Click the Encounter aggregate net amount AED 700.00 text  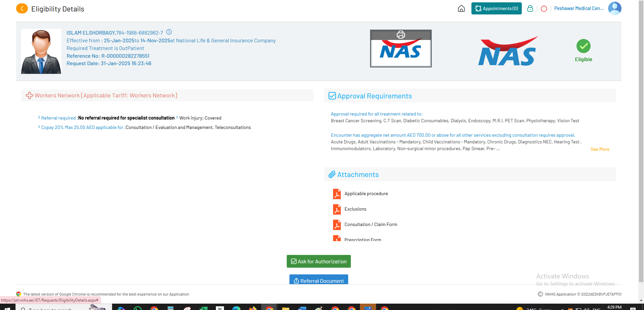[x=453, y=135]
